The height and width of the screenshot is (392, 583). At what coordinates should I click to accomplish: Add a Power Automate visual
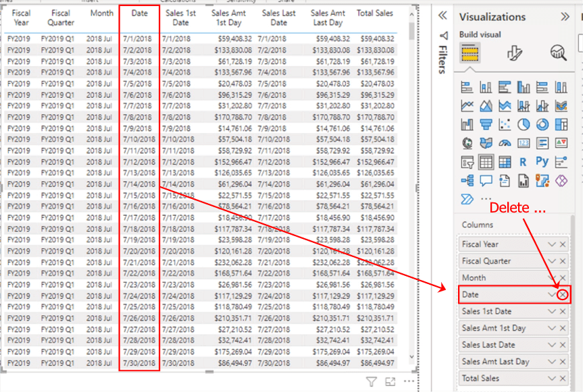467,199
